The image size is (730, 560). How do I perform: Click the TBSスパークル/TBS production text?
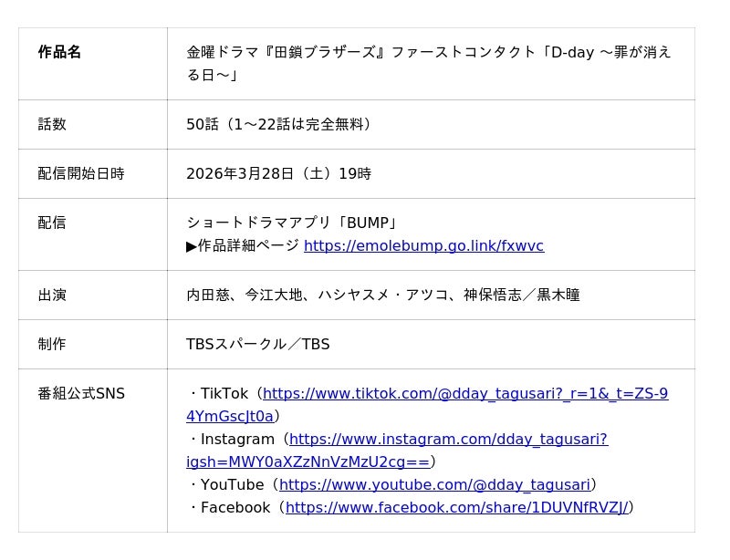257,344
